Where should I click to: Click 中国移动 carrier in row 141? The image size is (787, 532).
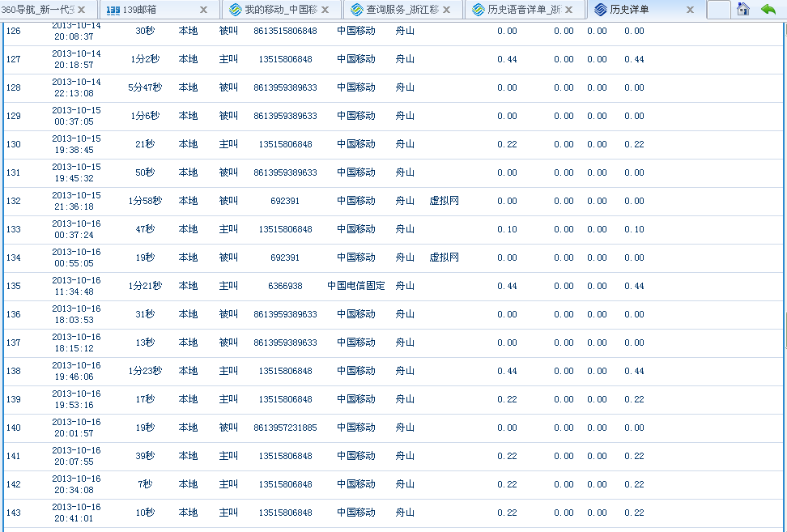[x=356, y=456]
